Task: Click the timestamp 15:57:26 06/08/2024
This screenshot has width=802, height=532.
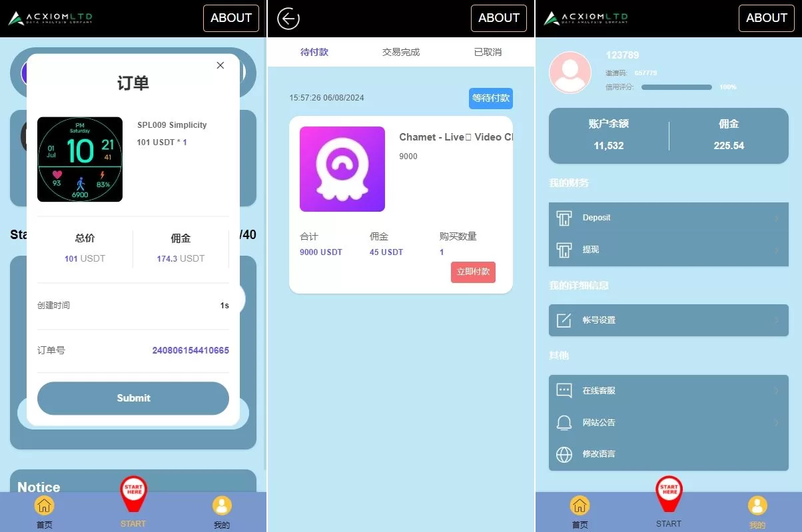Action: click(x=326, y=98)
